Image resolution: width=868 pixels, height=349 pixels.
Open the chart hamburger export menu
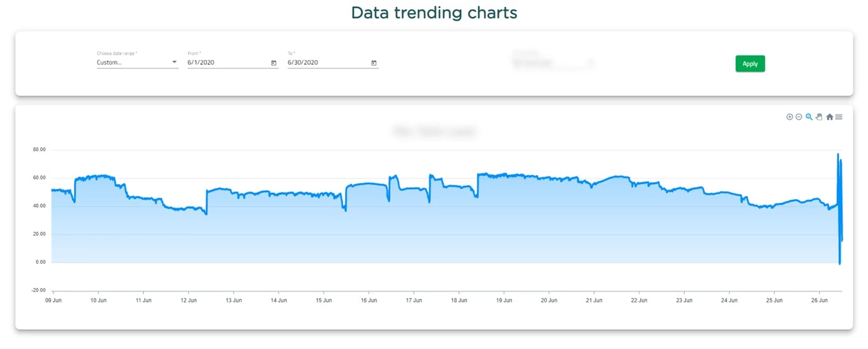click(839, 117)
